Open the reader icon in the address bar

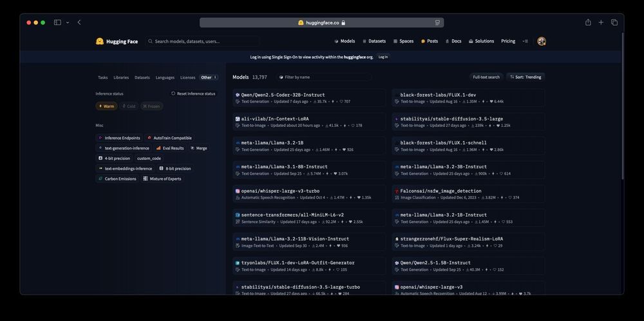click(437, 23)
